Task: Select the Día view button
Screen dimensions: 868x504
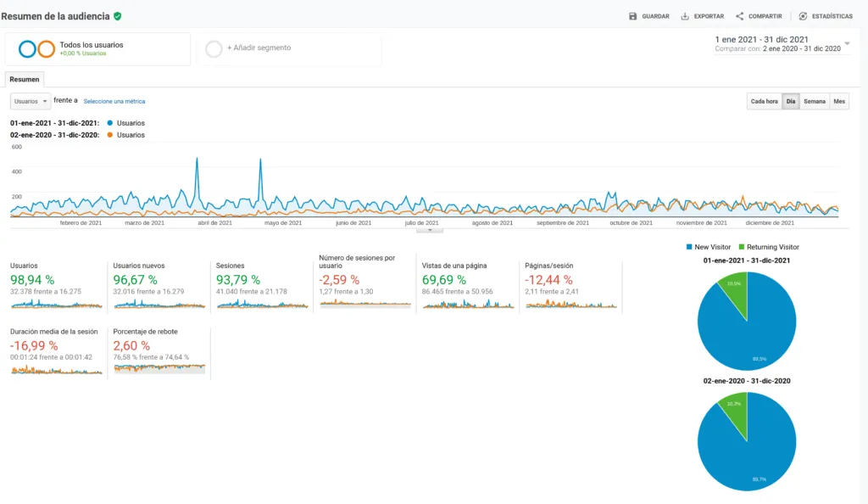Action: tap(790, 101)
